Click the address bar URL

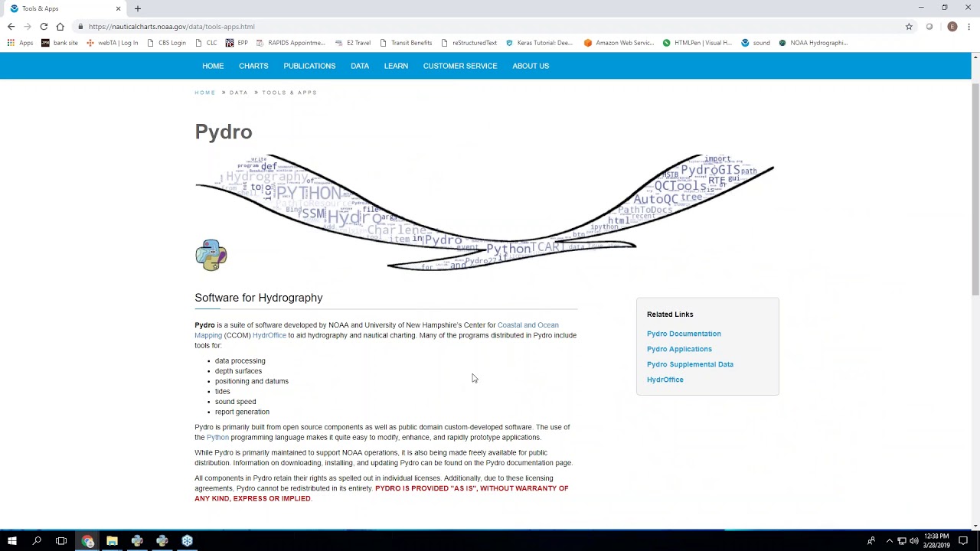[171, 27]
